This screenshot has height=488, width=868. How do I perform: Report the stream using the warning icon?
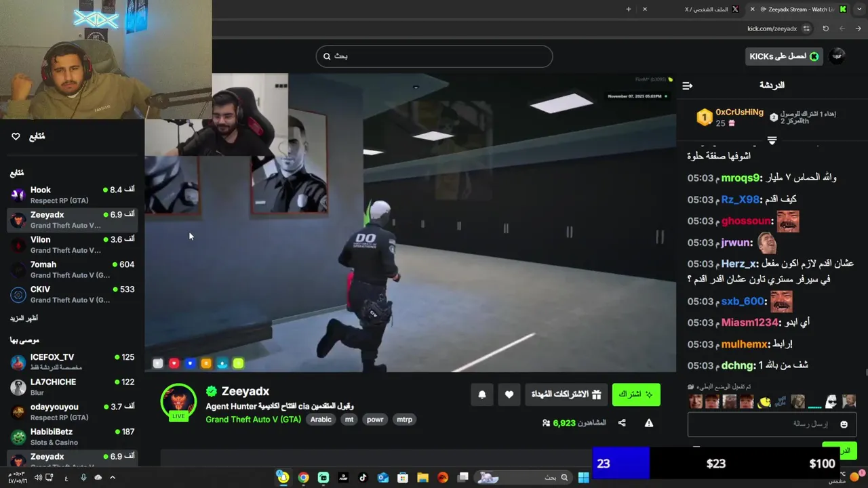click(649, 423)
